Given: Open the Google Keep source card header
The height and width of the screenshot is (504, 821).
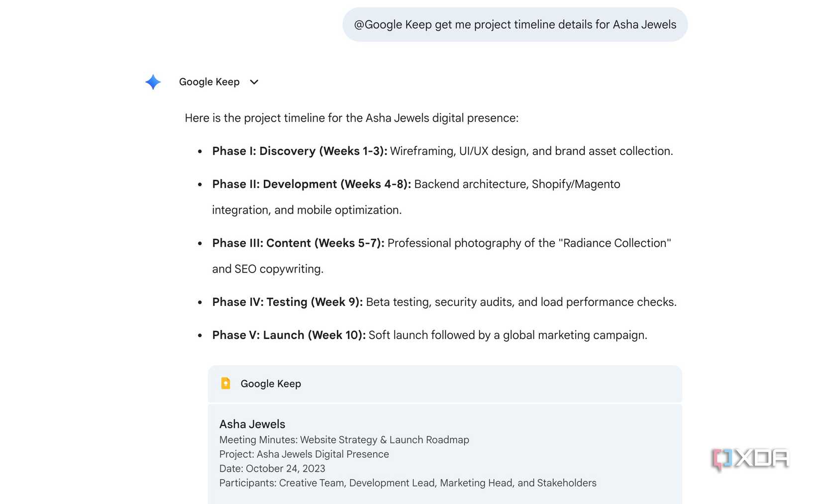Looking at the screenshot, I should [x=445, y=384].
